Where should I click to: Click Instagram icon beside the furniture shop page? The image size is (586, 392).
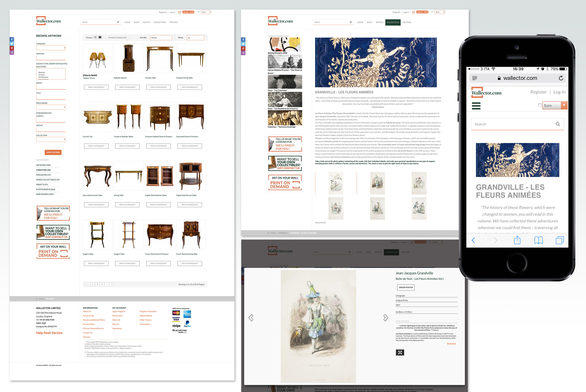point(12,52)
